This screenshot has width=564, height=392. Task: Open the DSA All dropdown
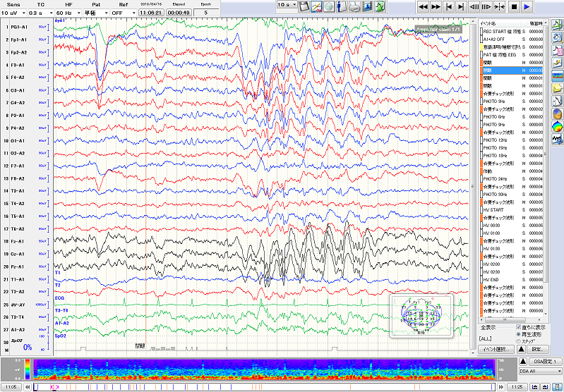(x=540, y=371)
